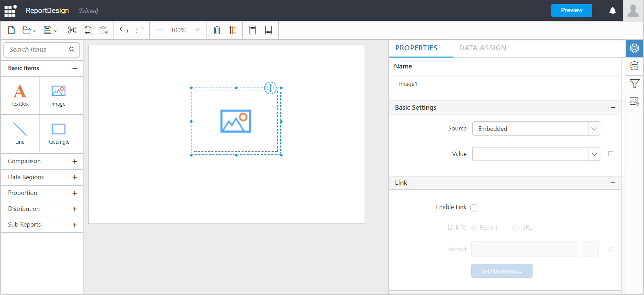The image size is (644, 295).
Task: Collapse the Basic Settings section
Action: pyautogui.click(x=613, y=108)
